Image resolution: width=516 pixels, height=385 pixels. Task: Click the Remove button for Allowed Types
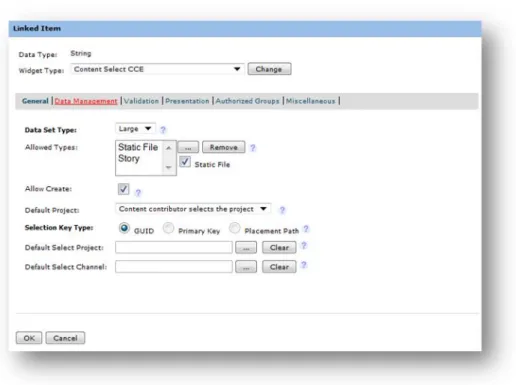pyautogui.click(x=224, y=147)
